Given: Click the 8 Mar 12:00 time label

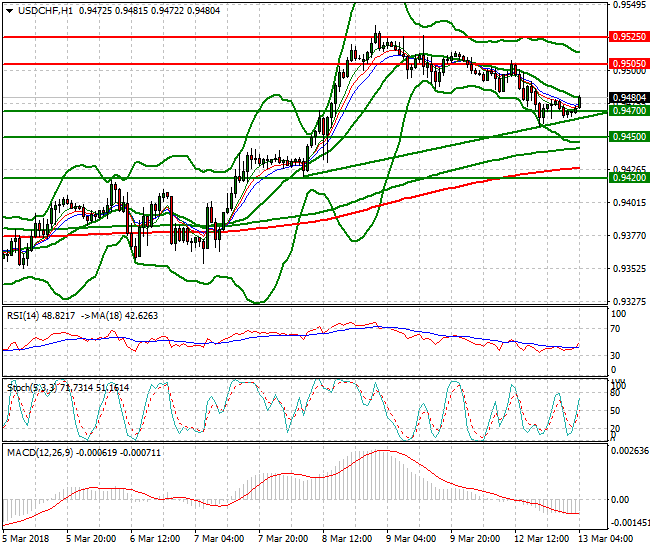Looking at the screenshot, I should [347, 539].
